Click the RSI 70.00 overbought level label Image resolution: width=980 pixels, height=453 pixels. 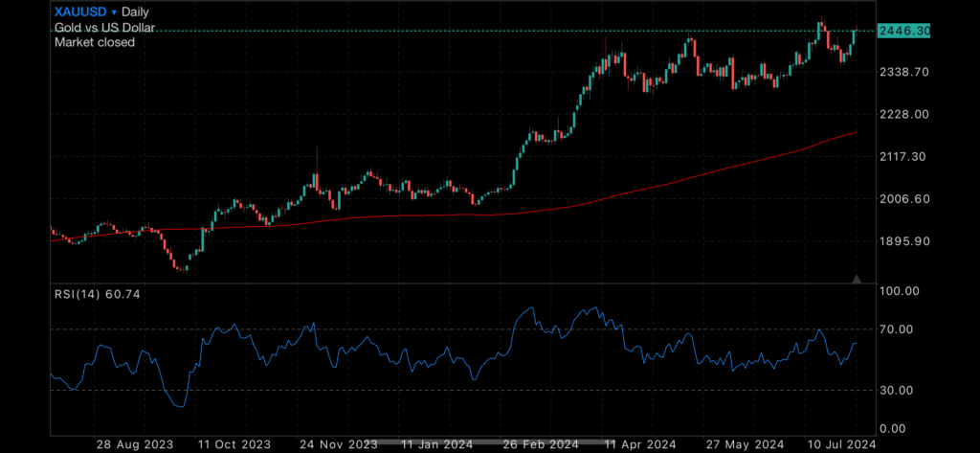pyautogui.click(x=897, y=329)
